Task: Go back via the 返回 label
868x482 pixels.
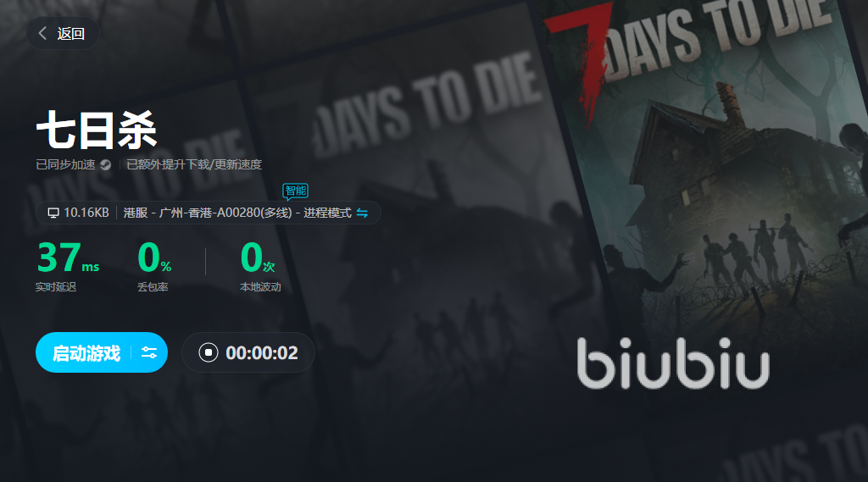Action: click(71, 34)
